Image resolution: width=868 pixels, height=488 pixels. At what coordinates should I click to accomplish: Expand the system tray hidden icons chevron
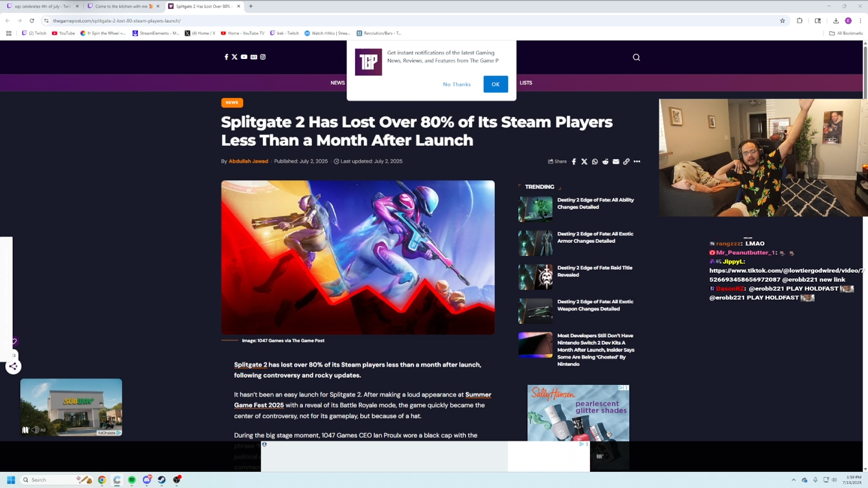[x=794, y=480]
